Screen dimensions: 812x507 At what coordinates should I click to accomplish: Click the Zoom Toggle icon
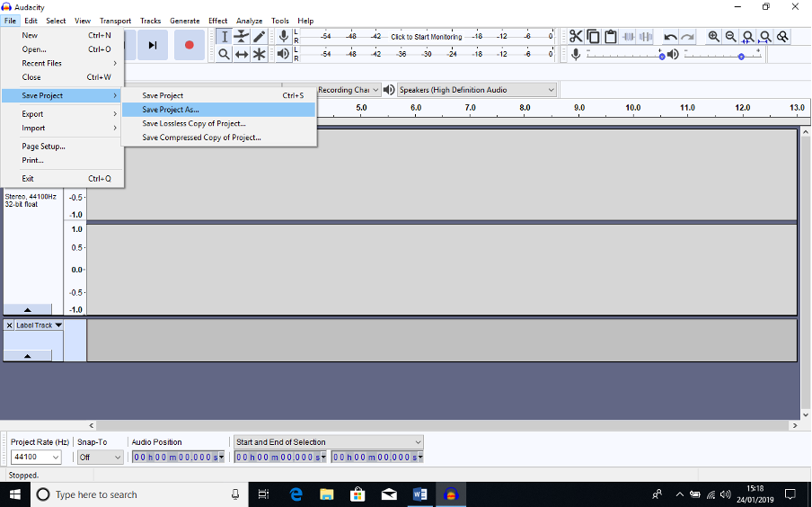click(782, 36)
